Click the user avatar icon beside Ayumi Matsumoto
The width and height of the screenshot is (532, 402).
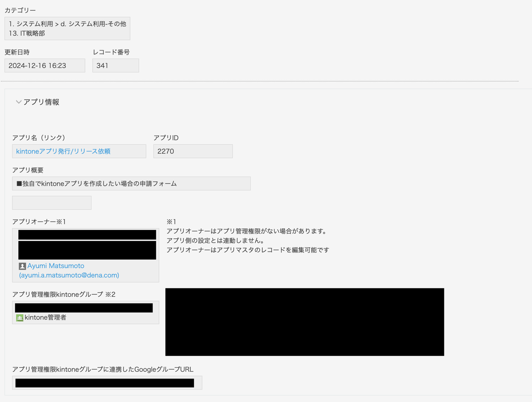(x=22, y=266)
